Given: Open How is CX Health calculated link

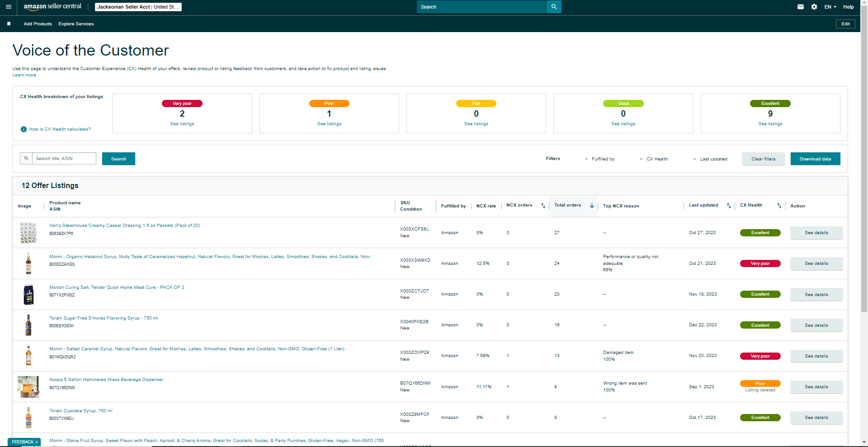Looking at the screenshot, I should pyautogui.click(x=60, y=129).
